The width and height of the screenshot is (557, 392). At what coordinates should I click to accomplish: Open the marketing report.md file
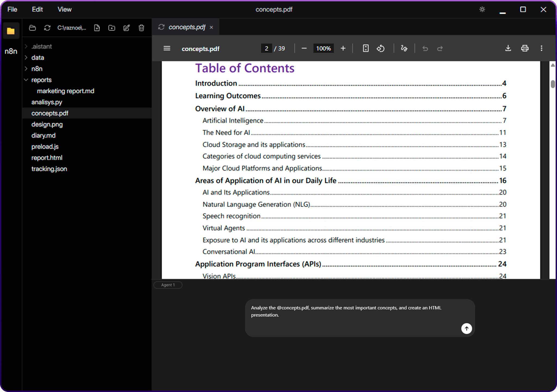66,91
